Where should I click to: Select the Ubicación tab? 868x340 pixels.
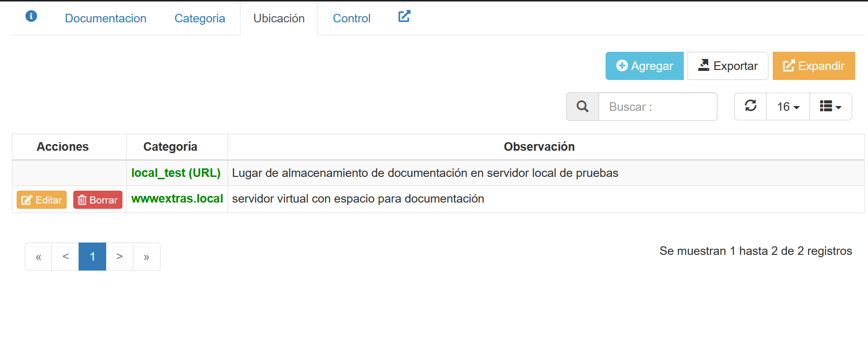pos(279,19)
